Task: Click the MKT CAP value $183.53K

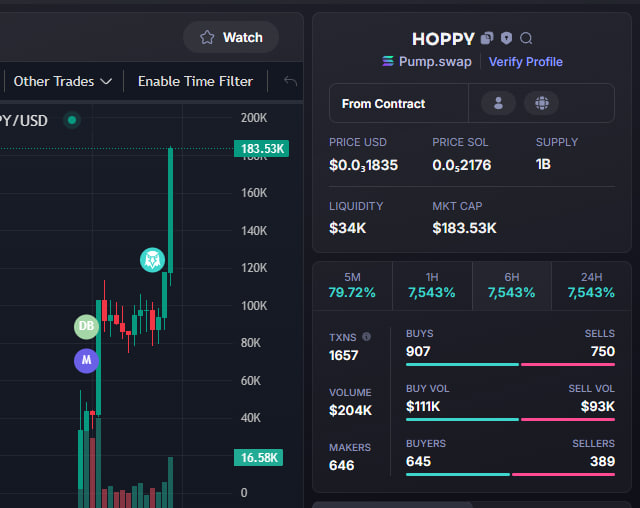Action: pyautogui.click(x=464, y=228)
